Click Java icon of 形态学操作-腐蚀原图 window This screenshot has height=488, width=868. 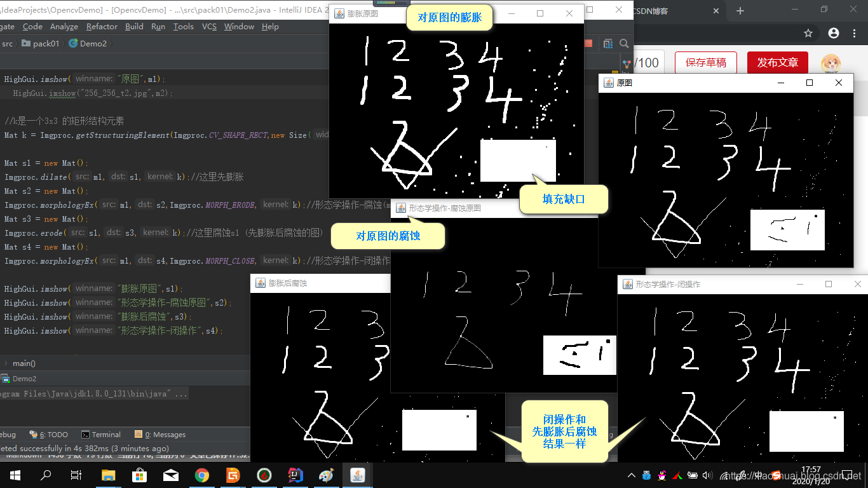pyautogui.click(x=400, y=208)
